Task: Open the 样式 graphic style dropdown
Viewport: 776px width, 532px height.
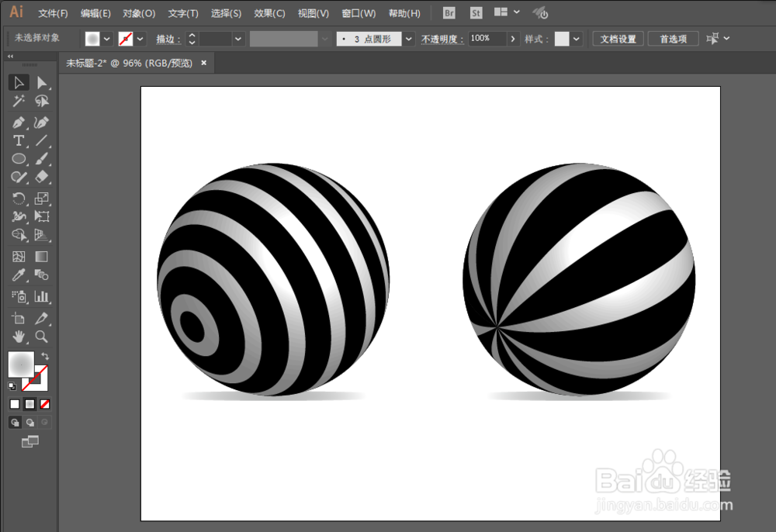Action: click(576, 39)
